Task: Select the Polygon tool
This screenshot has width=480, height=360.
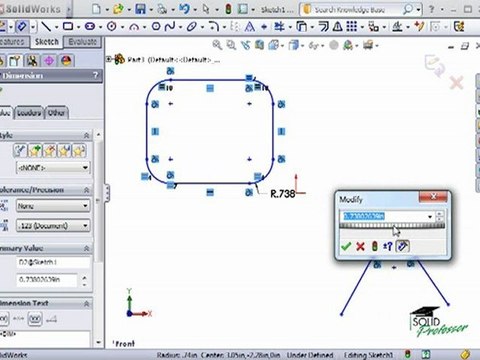Action: [156, 26]
